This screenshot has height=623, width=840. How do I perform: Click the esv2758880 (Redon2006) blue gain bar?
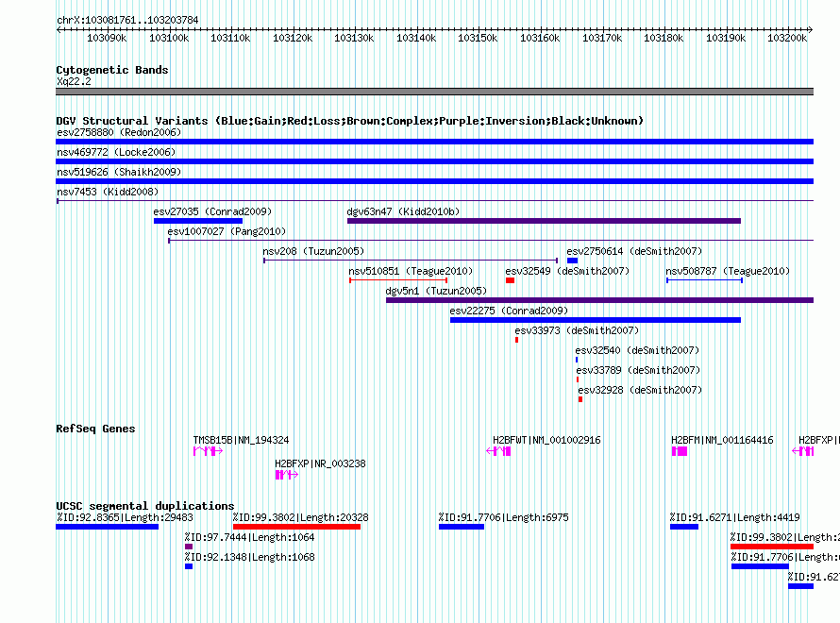(x=434, y=142)
